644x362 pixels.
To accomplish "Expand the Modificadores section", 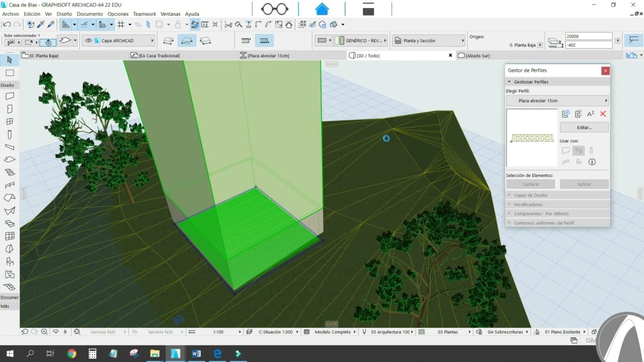I will coord(557,205).
